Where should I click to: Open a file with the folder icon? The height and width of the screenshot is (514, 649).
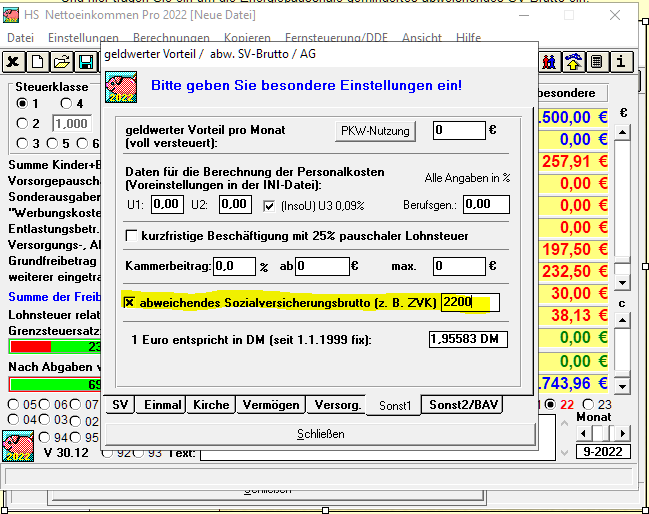[61, 62]
